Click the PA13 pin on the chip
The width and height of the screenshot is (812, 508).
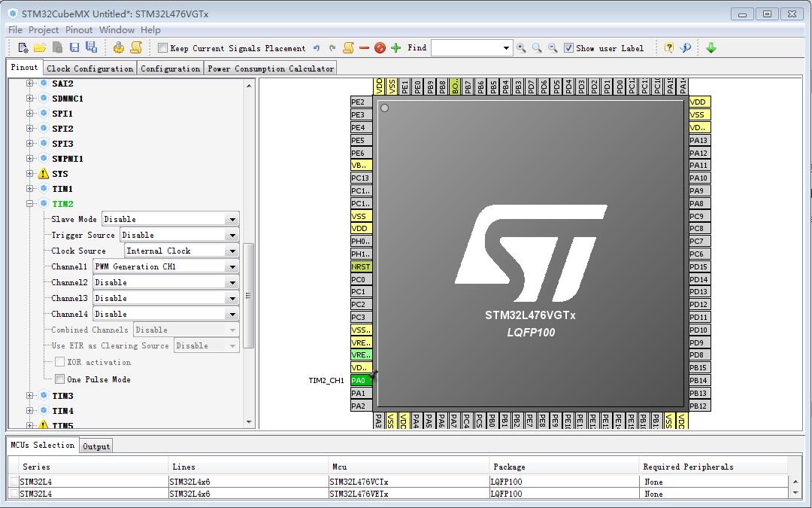pos(700,140)
